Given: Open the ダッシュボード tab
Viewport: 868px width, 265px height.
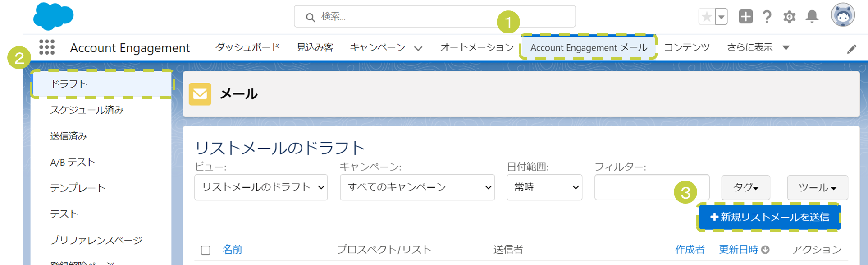Looking at the screenshot, I should 247,47.
